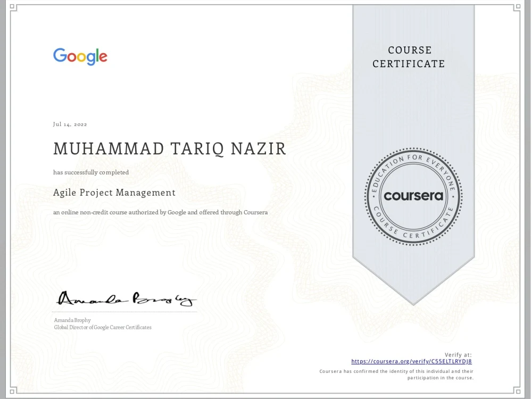Click the Amanda Brophy signature
Viewport: 532px width, 399px height.
point(126,298)
